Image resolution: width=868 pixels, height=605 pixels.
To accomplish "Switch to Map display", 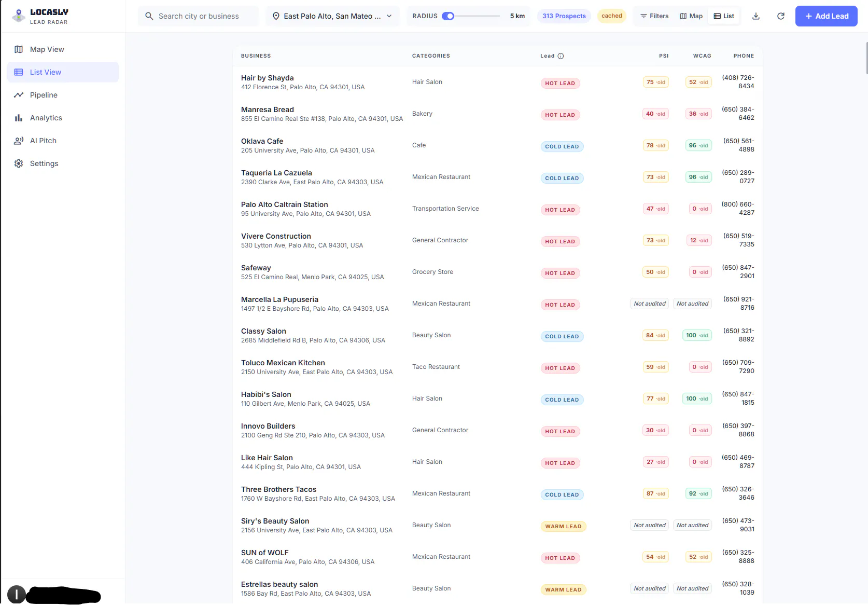I will [x=691, y=16].
